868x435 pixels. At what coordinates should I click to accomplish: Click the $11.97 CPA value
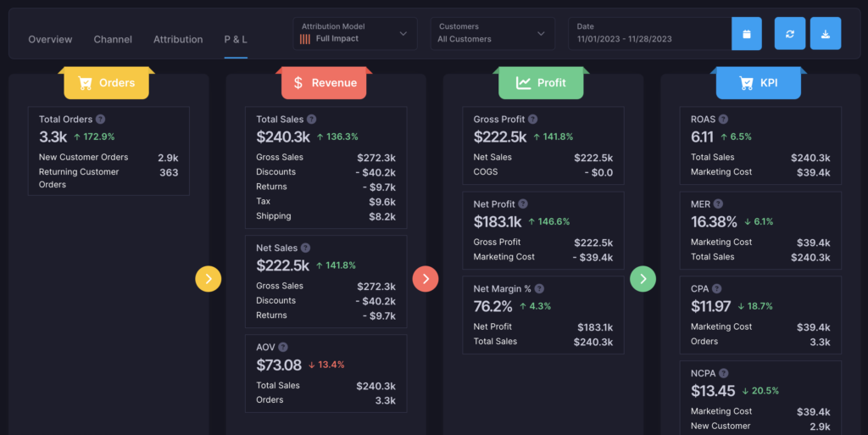711,307
